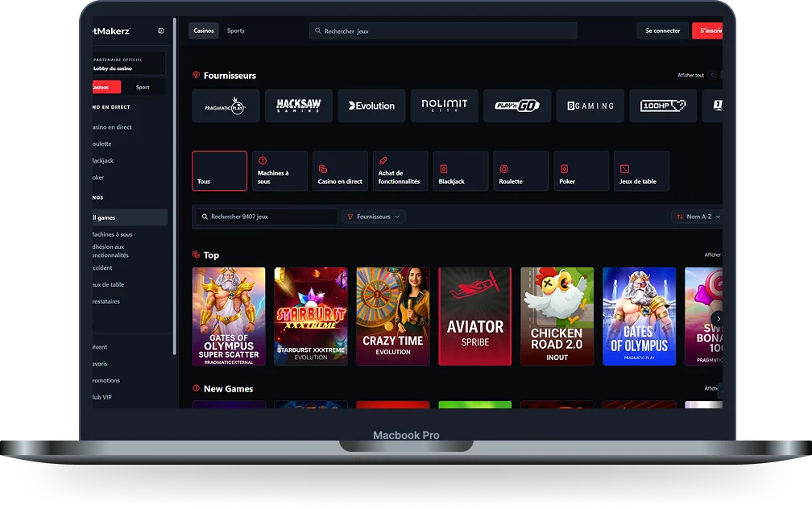Select the Casino en direct category tile

[x=340, y=171]
